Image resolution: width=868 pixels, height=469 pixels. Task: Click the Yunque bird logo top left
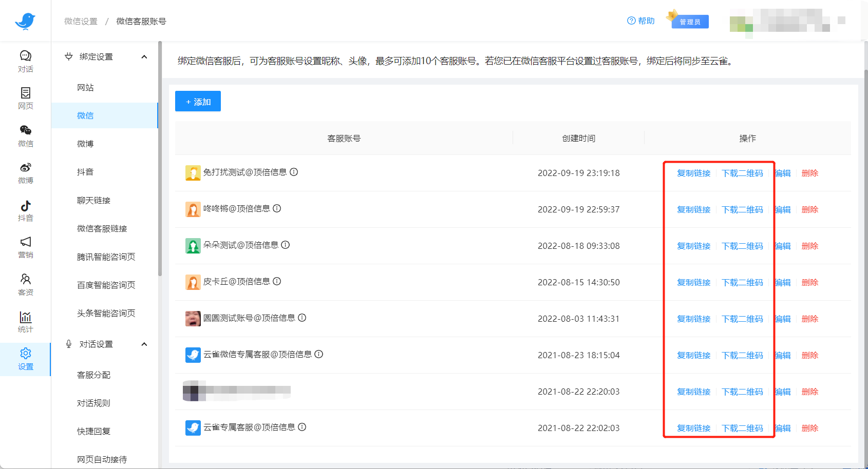coord(25,21)
